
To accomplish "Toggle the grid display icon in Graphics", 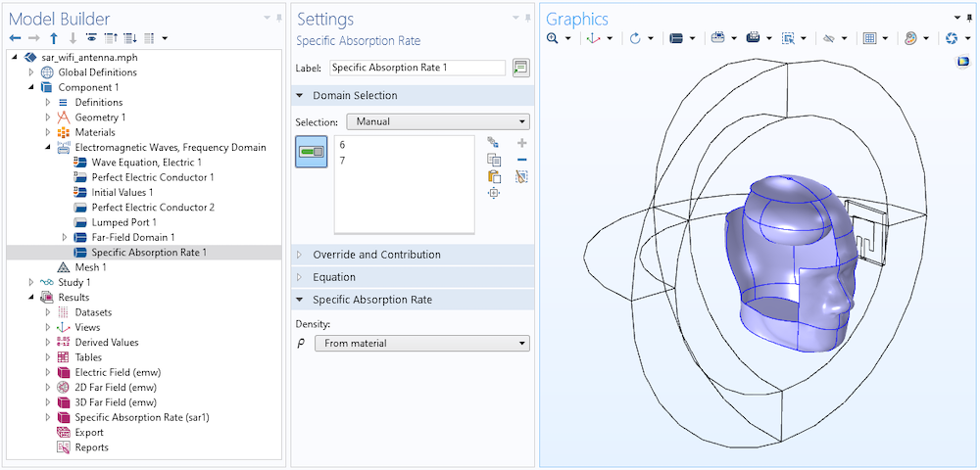I will [x=869, y=39].
